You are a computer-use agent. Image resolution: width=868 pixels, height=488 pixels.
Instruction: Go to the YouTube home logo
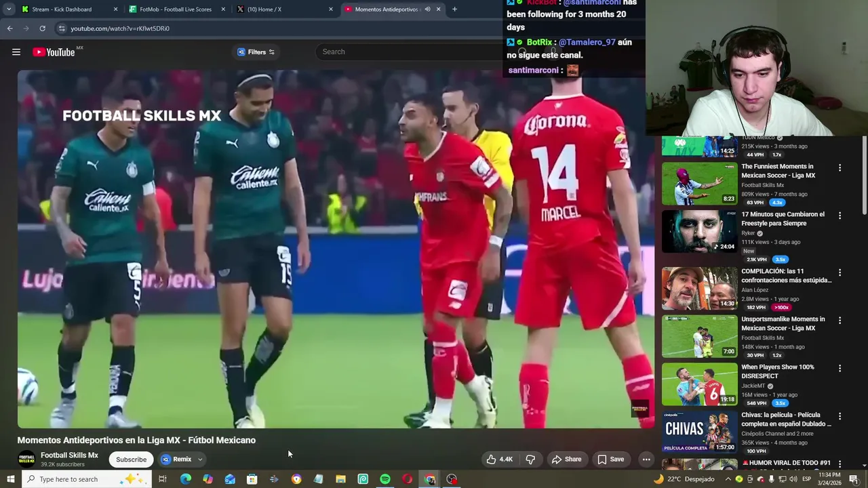[54, 52]
